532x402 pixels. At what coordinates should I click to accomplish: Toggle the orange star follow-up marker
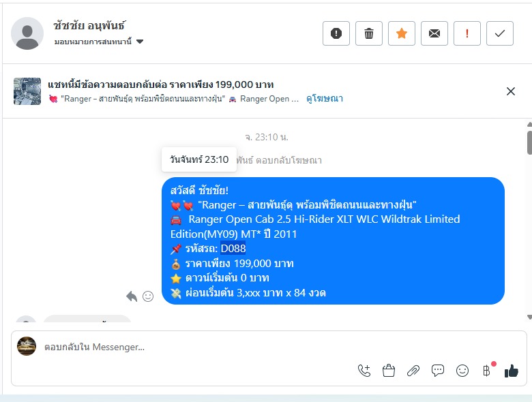pos(401,33)
